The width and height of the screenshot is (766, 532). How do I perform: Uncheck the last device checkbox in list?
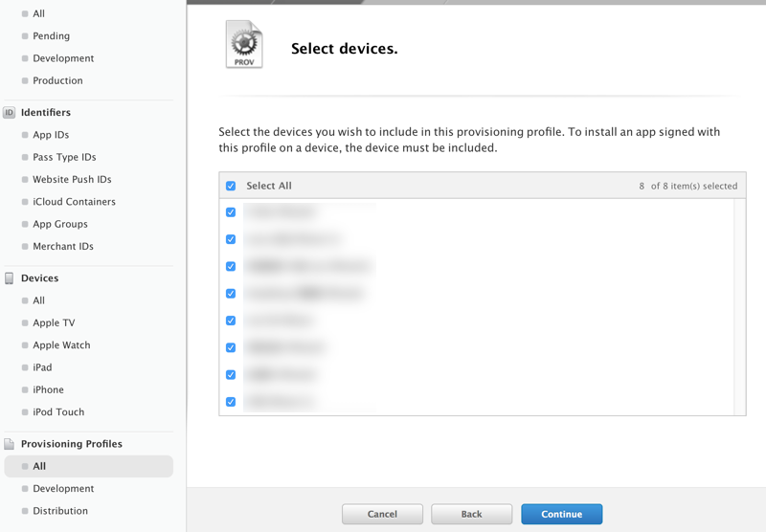click(x=231, y=402)
